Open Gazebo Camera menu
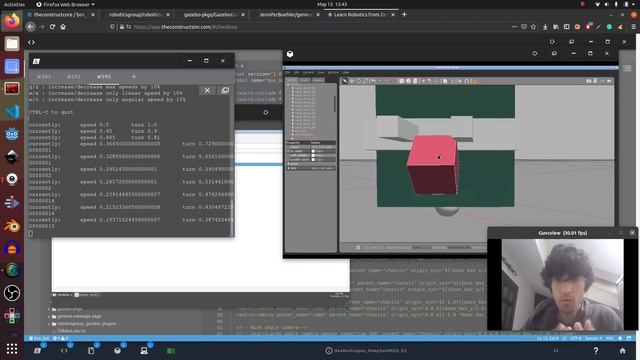 pyautogui.click(x=308, y=72)
